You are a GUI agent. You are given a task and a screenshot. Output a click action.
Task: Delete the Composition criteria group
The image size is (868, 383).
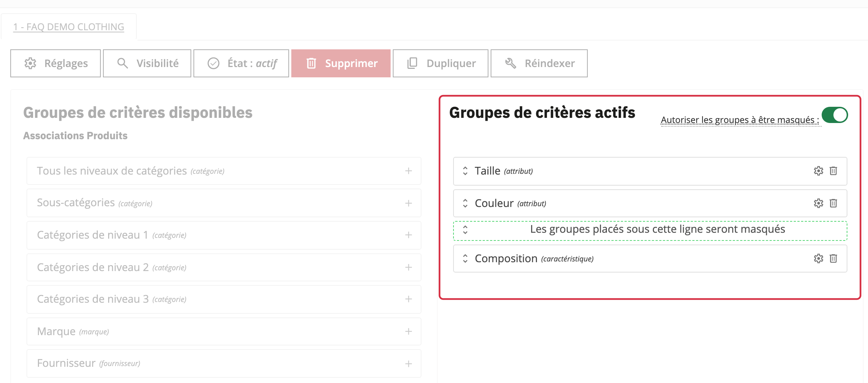point(833,259)
